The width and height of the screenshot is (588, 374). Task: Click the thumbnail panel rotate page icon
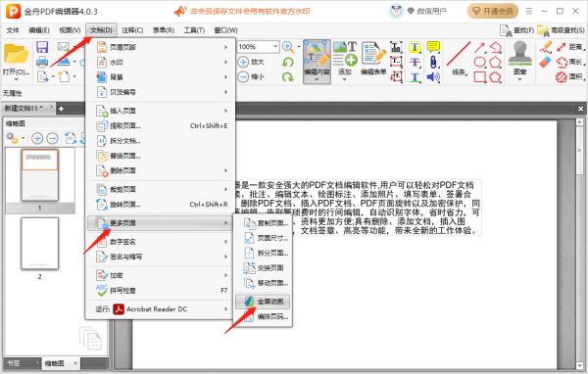coord(71,139)
